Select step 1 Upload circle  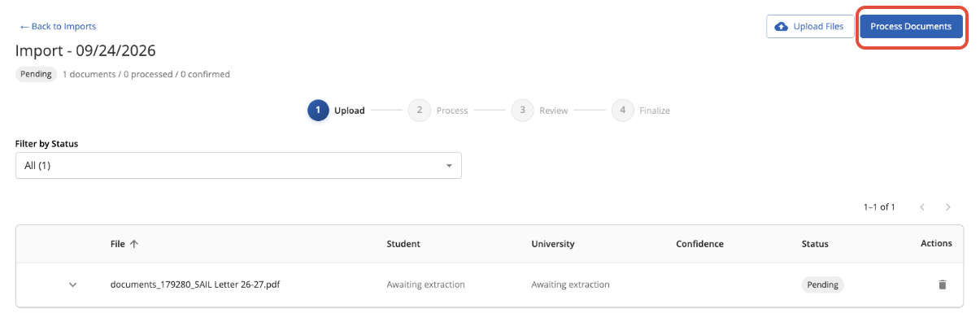pyautogui.click(x=318, y=111)
